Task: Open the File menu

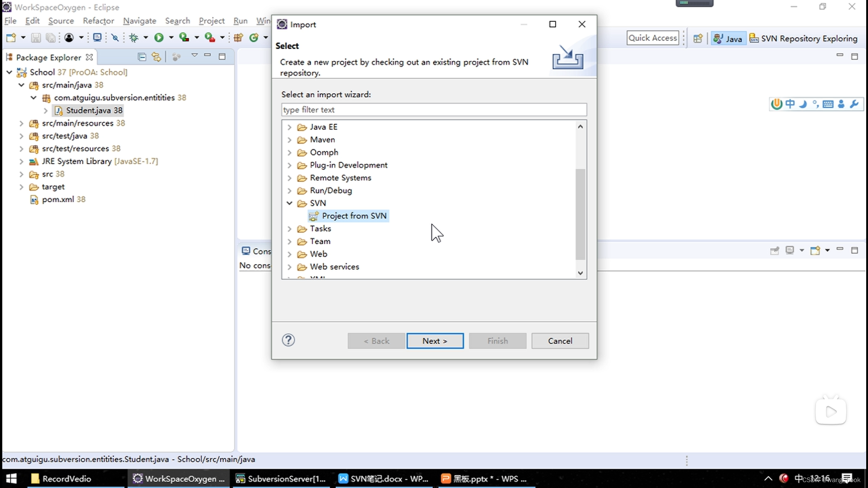Action: [10, 21]
